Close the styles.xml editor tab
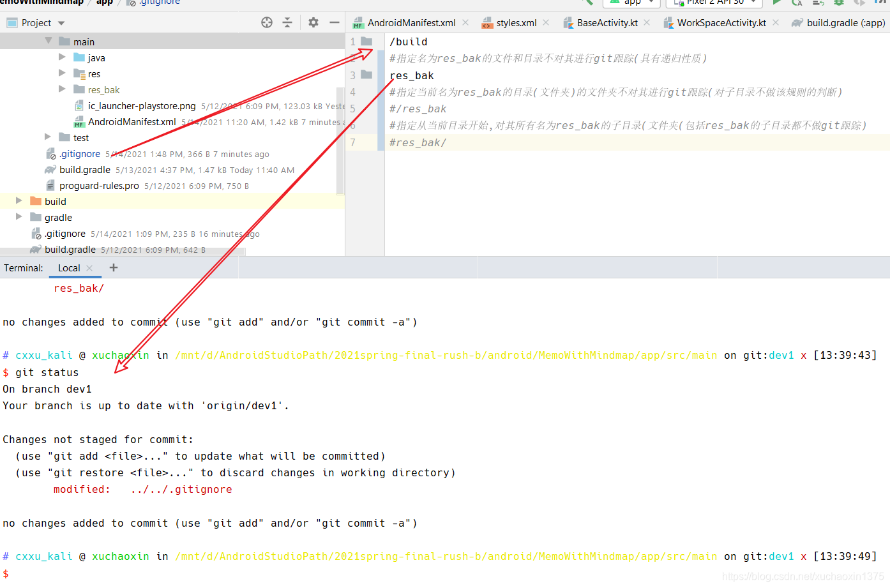This screenshot has height=588, width=890. coord(546,22)
